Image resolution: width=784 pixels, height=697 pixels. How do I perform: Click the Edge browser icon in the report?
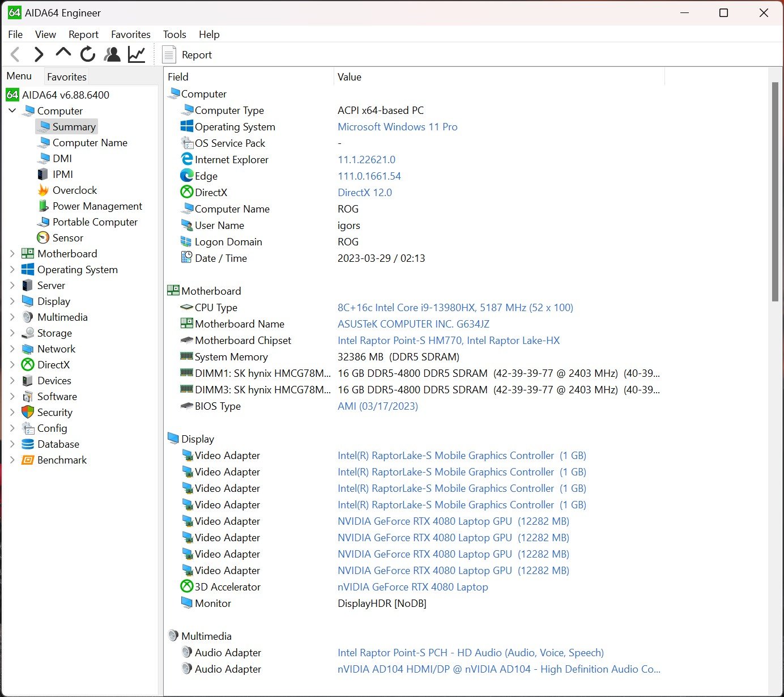(187, 176)
